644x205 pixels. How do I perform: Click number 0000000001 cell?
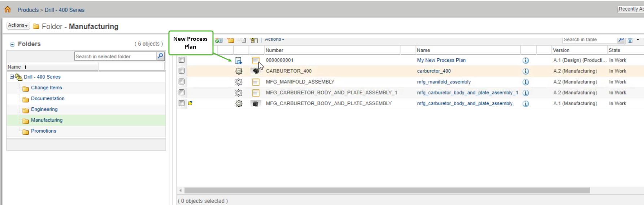pyautogui.click(x=280, y=60)
